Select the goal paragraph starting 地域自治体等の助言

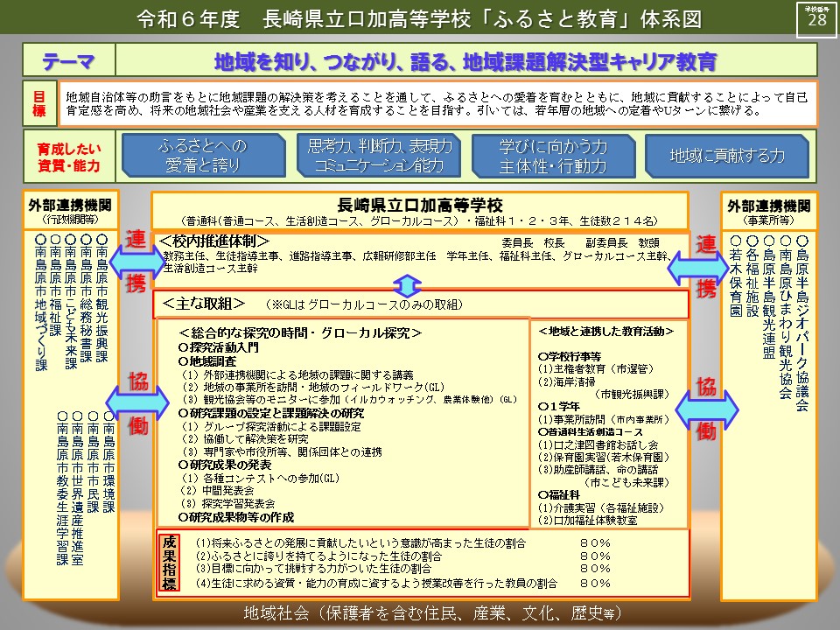tap(437, 104)
